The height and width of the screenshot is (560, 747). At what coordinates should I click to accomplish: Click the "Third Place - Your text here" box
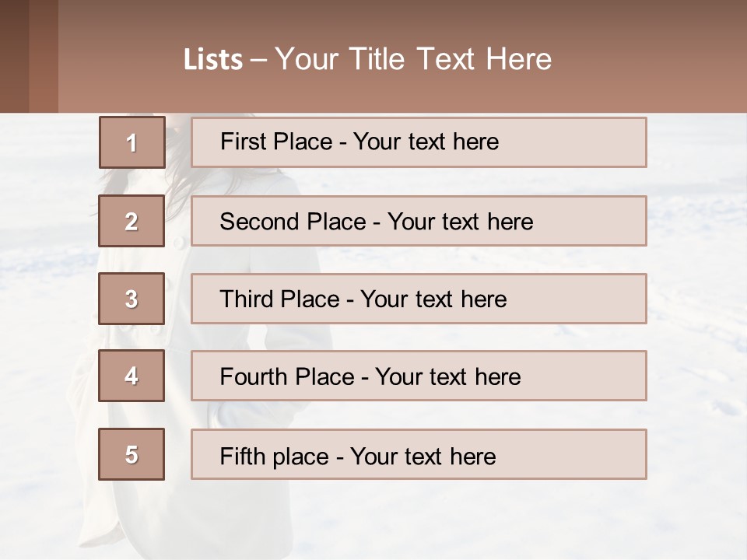pyautogui.click(x=419, y=299)
